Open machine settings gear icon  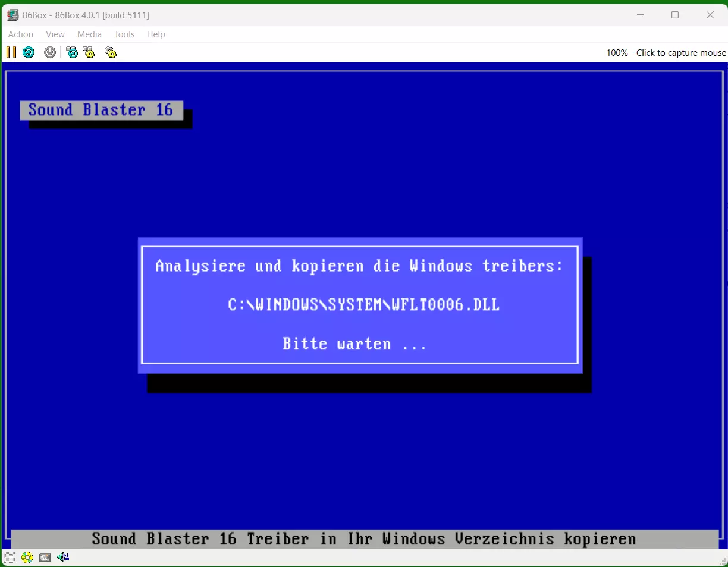click(x=111, y=52)
